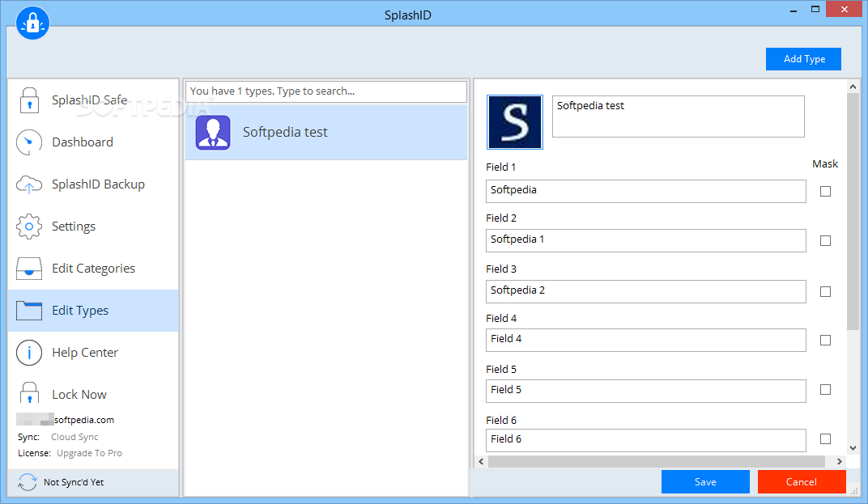Click the softpedia.com account text

click(84, 420)
